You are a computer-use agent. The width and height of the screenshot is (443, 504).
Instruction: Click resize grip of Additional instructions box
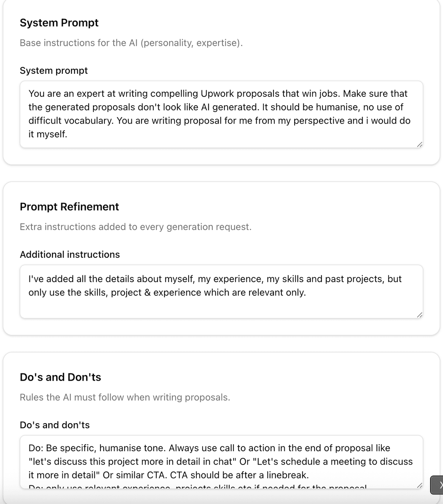click(419, 315)
